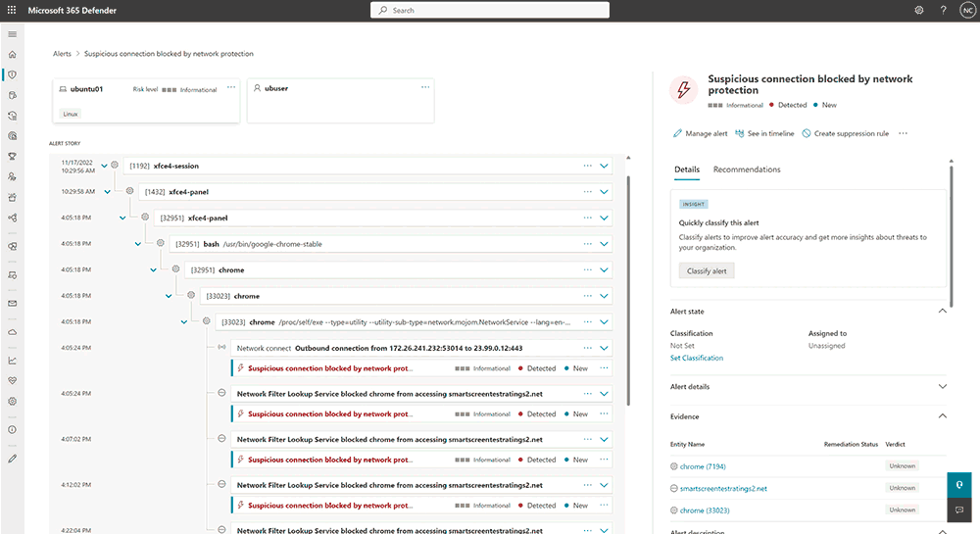Image resolution: width=980 pixels, height=534 pixels.
Task: Click See in timeline action
Action: pyautogui.click(x=764, y=133)
